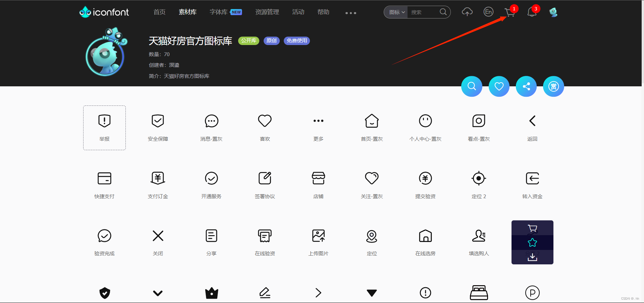Expand the 图标 search type dropdown
The image size is (644, 303).
coord(397,12)
